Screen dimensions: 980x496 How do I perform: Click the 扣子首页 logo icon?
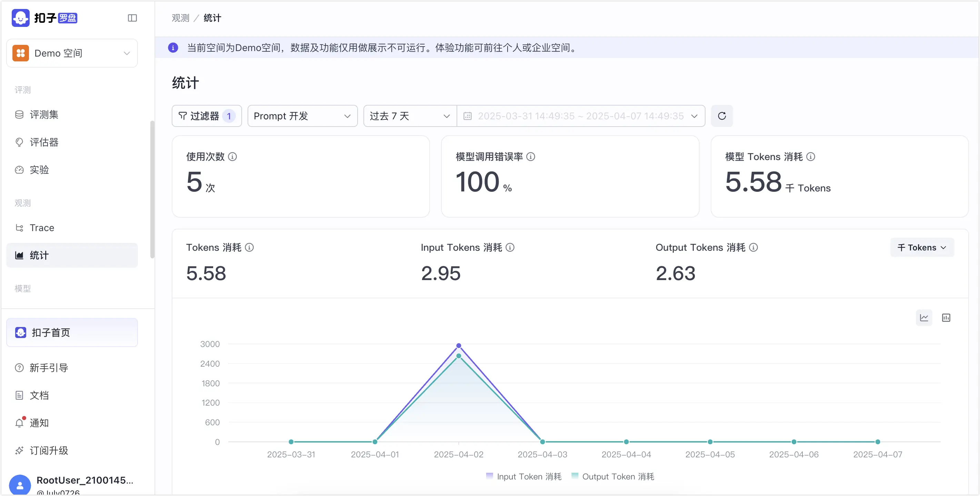point(21,332)
